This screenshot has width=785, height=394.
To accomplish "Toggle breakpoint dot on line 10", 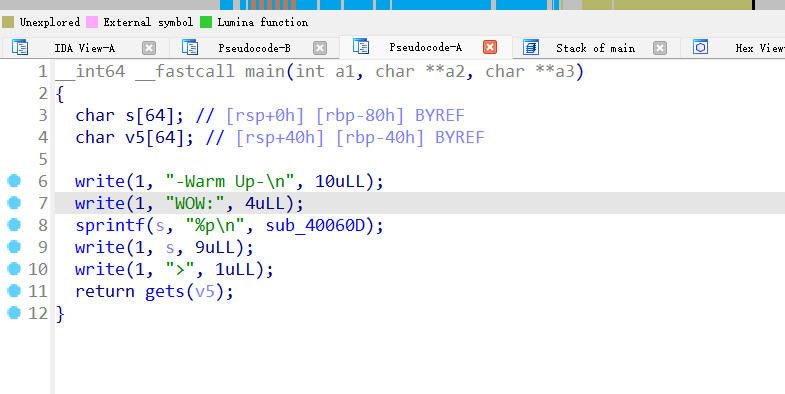I will coord(14,269).
